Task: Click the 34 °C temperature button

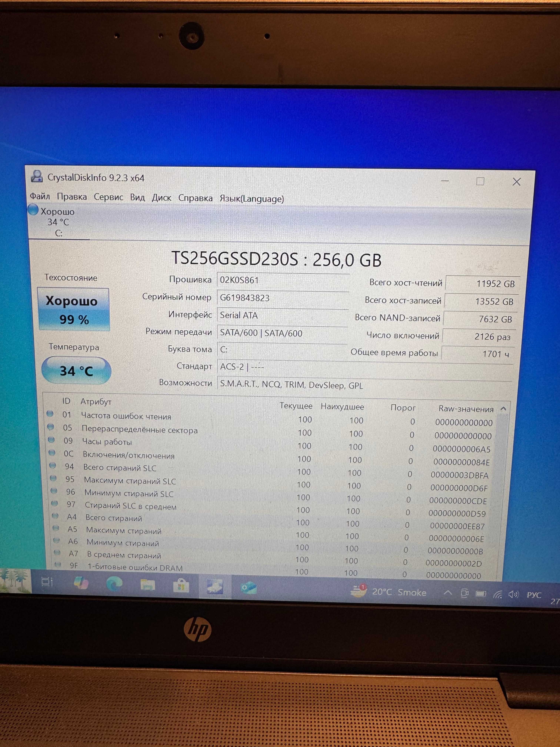Action: point(76,371)
